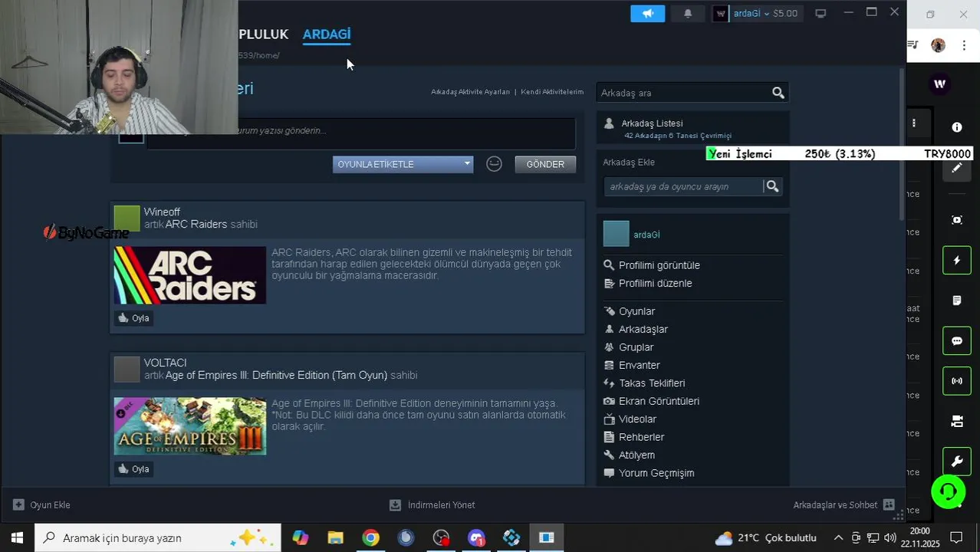Open the ARDAGİ tab in Steam navigation
The image size is (980, 552).
(327, 34)
